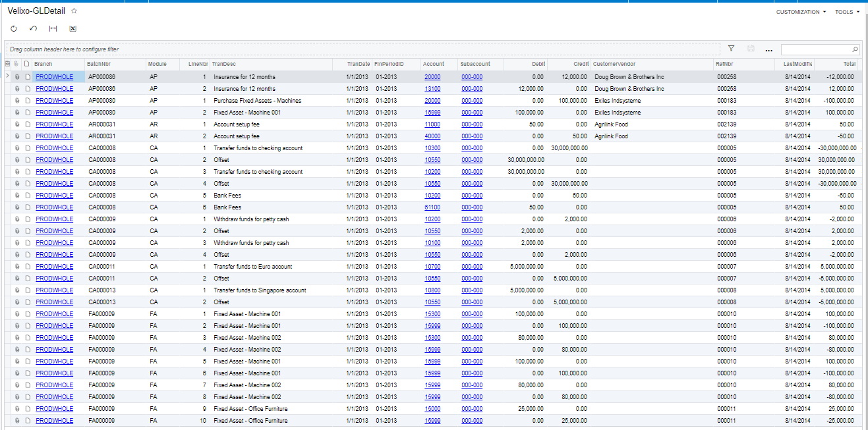Viewport: 868px width, 430px height.
Task: Open the column configurator icon in grid header
Action: coord(7,64)
